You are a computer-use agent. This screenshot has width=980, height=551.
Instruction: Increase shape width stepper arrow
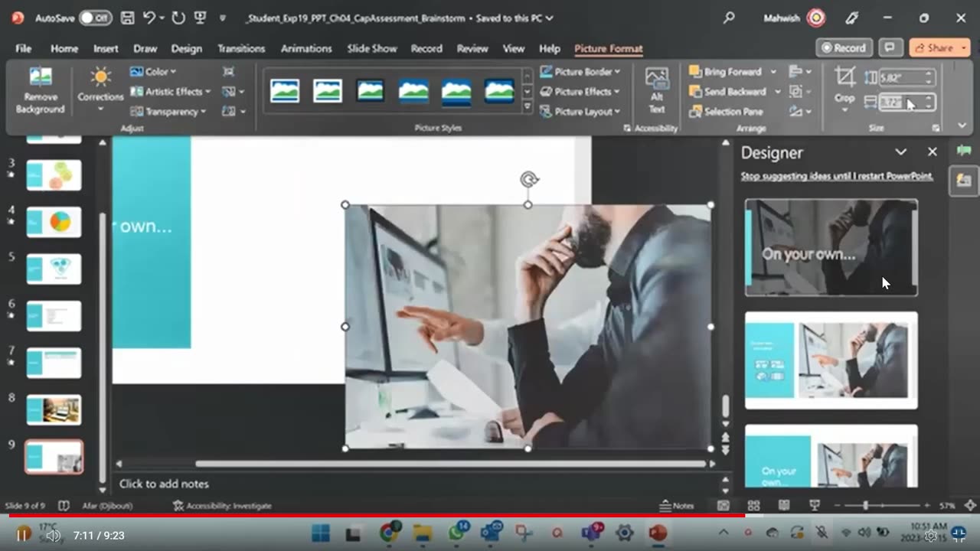928,98
